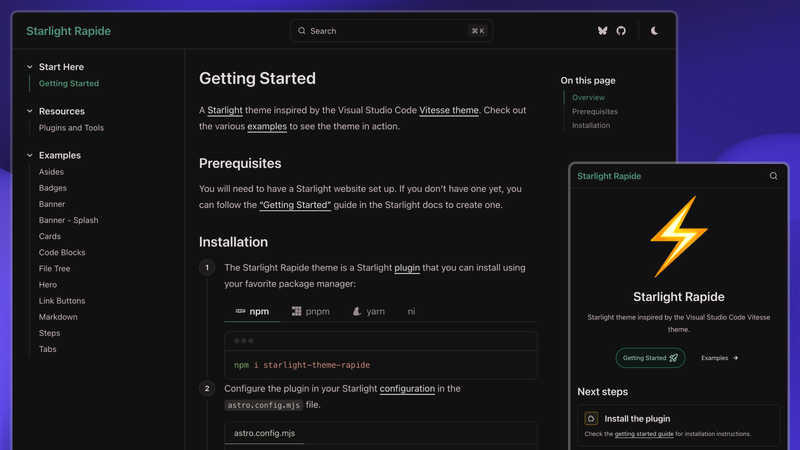Screen dimensions: 800x450
Task: Open the Banner example page
Action: [52, 204]
